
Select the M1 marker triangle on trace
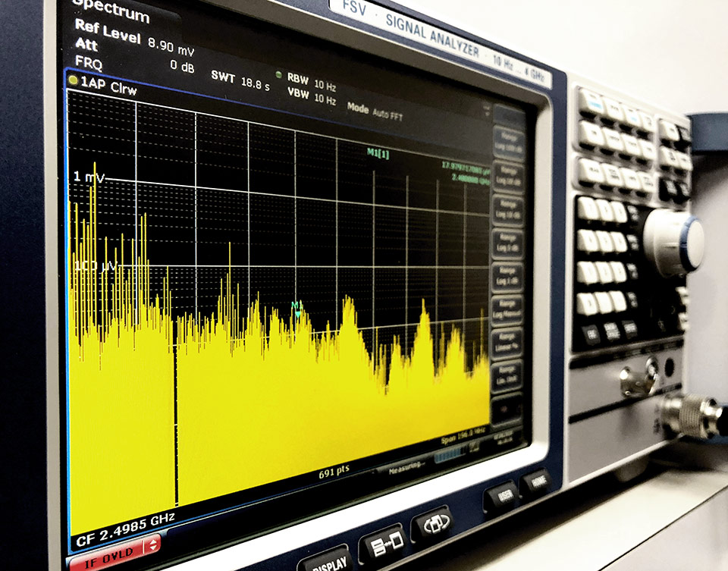[297, 313]
